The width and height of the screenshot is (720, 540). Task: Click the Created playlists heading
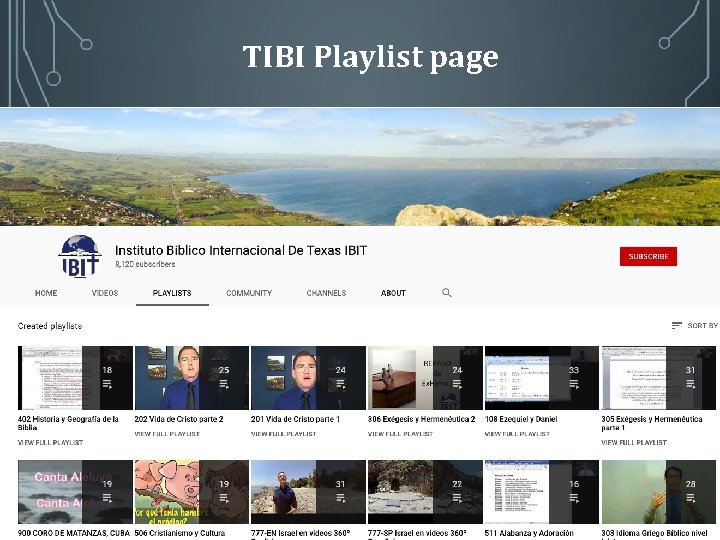(50, 326)
